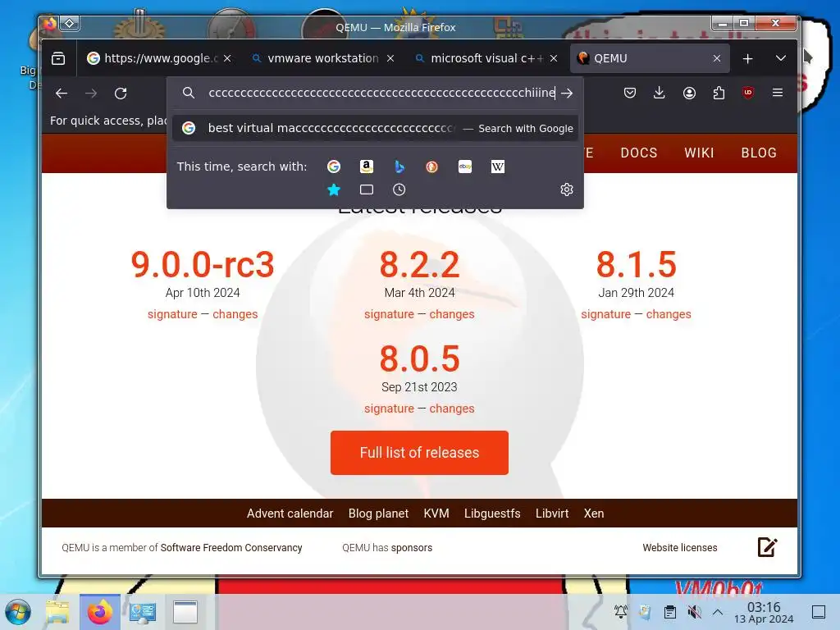Open DOCS in the QEMU navigation
The width and height of the screenshot is (840, 630).
pos(638,153)
